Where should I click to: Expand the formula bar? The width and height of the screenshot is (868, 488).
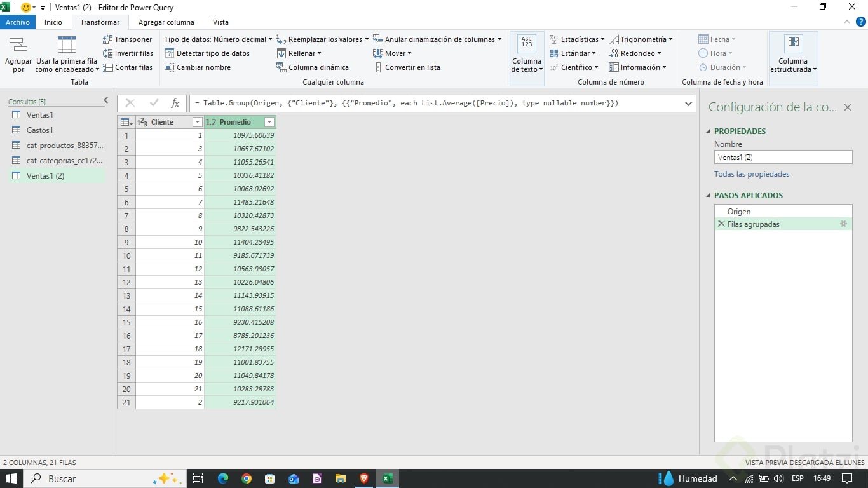(x=688, y=103)
